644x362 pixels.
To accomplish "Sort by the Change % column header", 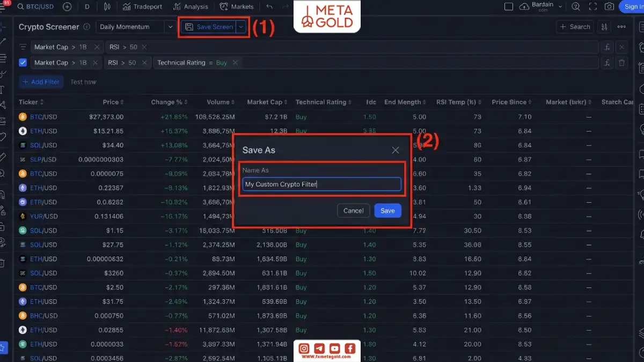I will tap(170, 102).
